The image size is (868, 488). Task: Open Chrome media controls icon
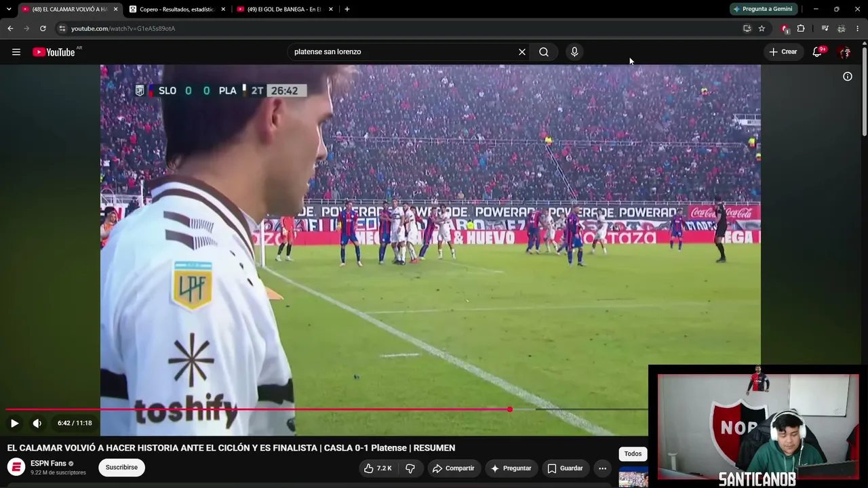click(x=825, y=28)
